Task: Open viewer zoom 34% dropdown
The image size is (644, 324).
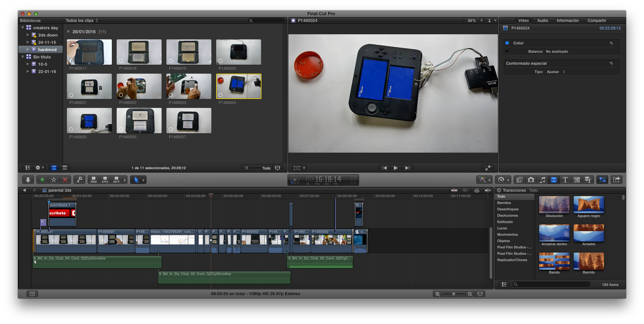Action: [x=475, y=21]
